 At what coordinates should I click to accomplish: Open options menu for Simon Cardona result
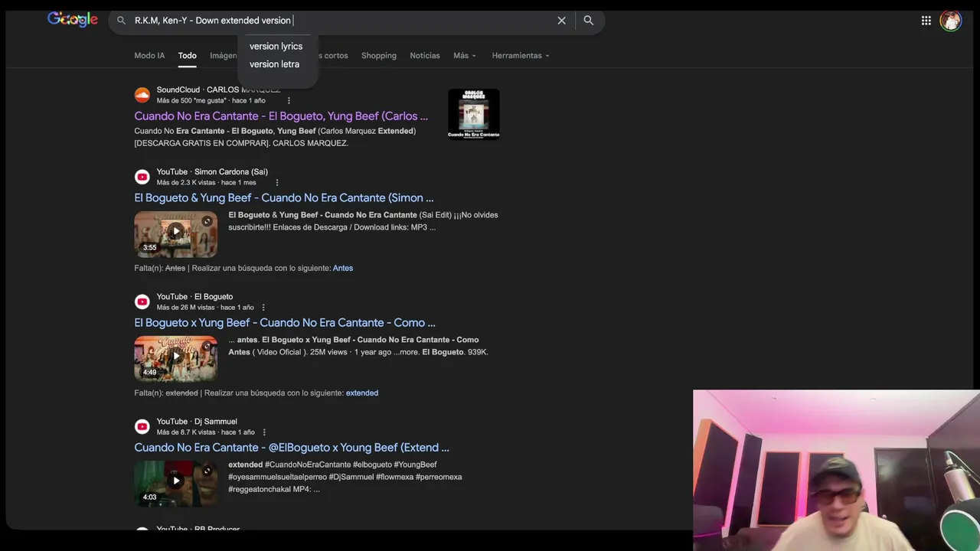[277, 183]
